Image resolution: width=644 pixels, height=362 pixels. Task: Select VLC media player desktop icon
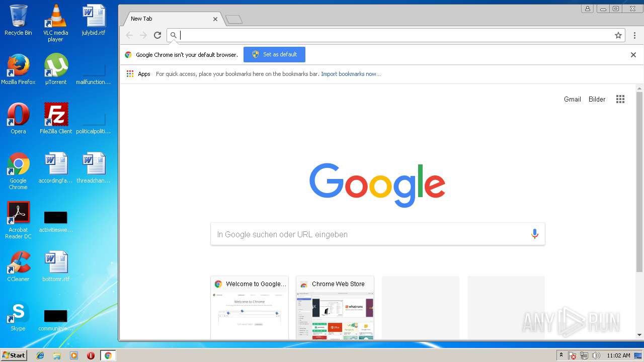[x=56, y=23]
